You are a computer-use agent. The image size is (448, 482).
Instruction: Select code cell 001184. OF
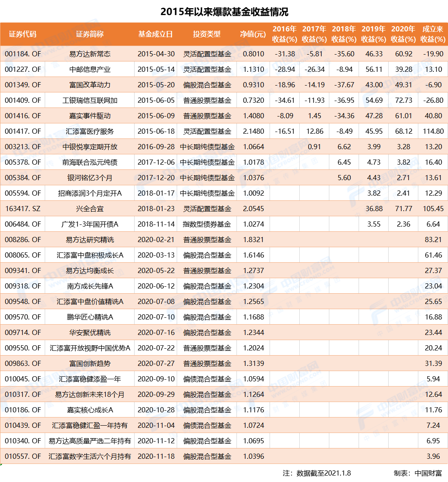pos(23,54)
